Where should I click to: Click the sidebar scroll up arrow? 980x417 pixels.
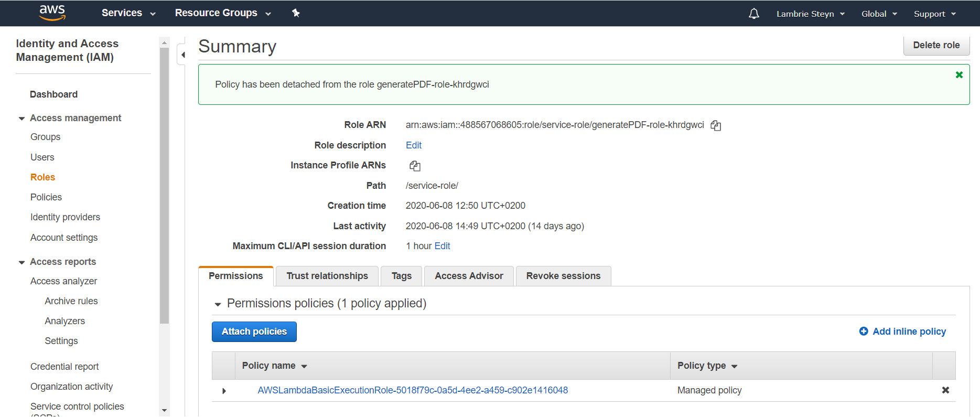tap(164, 43)
